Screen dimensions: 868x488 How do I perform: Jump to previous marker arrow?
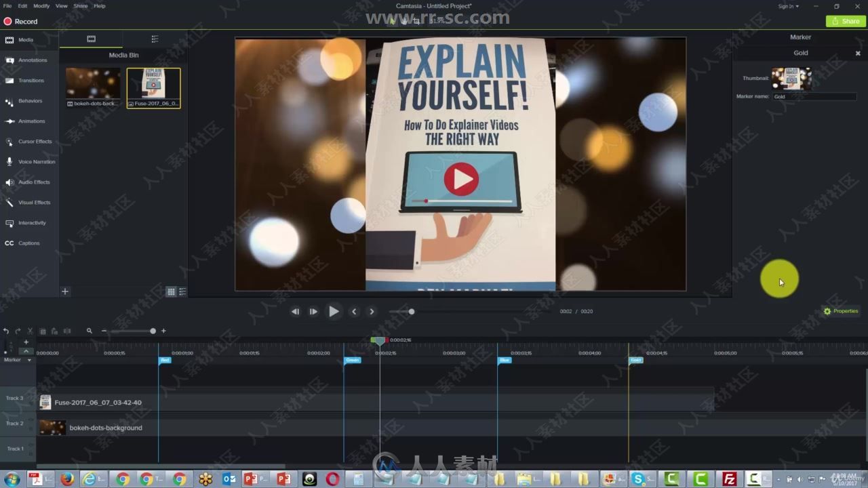click(x=354, y=312)
